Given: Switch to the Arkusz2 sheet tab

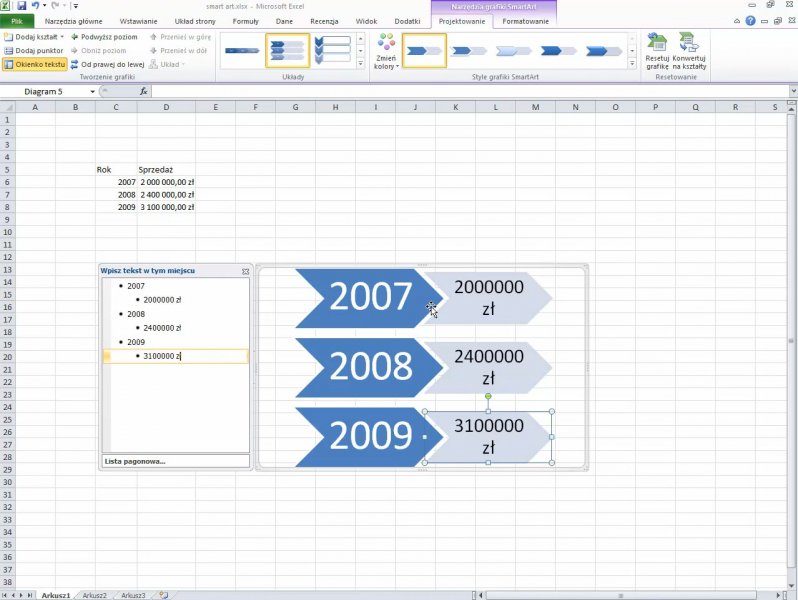Looking at the screenshot, I should 95,595.
